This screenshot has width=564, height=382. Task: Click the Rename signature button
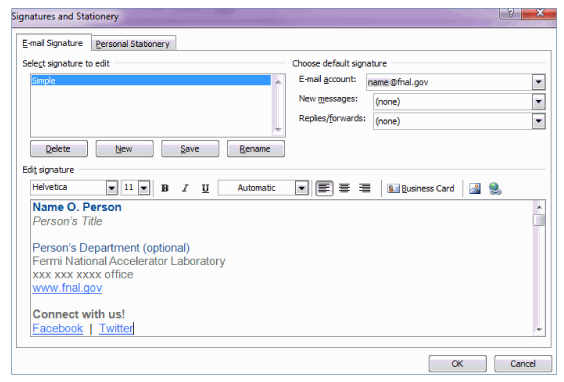(x=255, y=149)
